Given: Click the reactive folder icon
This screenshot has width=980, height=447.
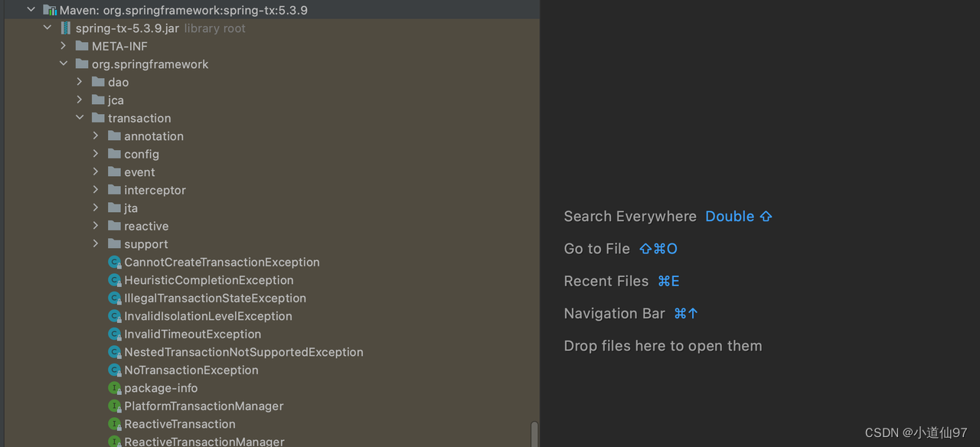Looking at the screenshot, I should click(114, 226).
